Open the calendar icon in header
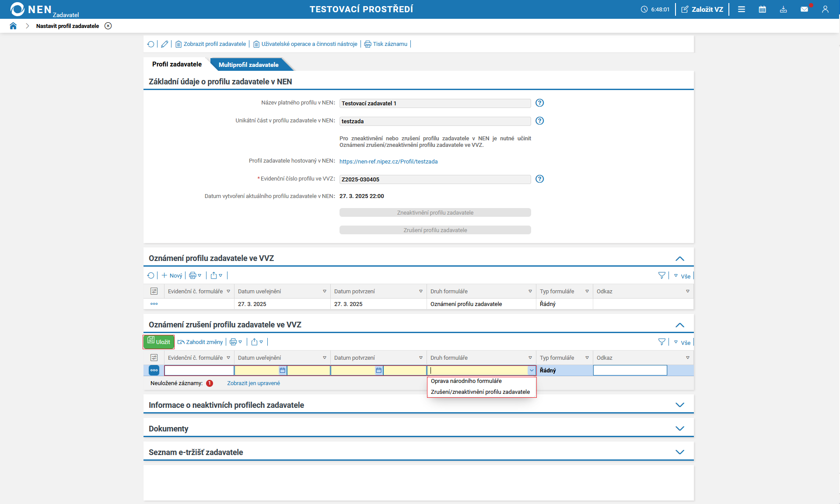The height and width of the screenshot is (504, 840). coord(762,9)
